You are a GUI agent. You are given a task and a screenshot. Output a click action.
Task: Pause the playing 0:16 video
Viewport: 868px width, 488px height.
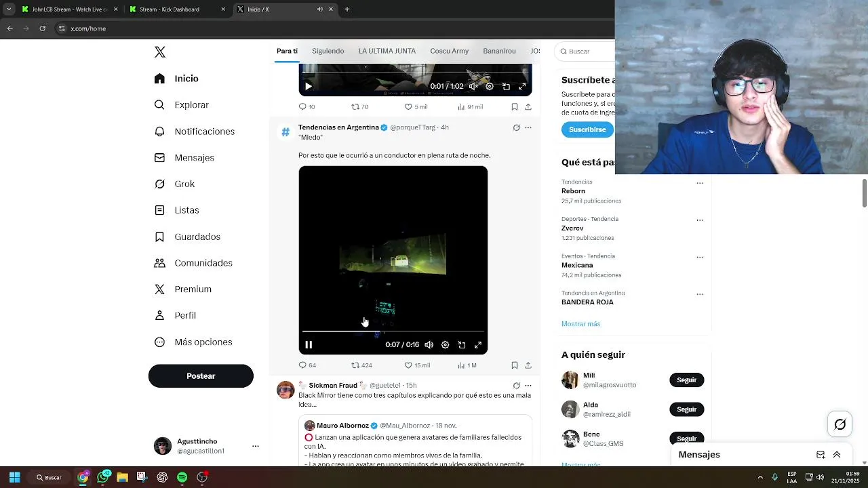(309, 345)
